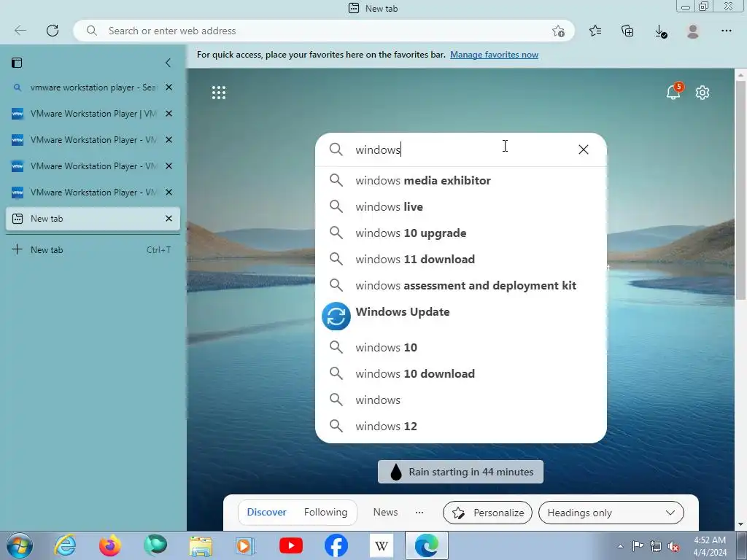Close the New tab in sidebar
This screenshot has width=747, height=560.
coord(169,219)
